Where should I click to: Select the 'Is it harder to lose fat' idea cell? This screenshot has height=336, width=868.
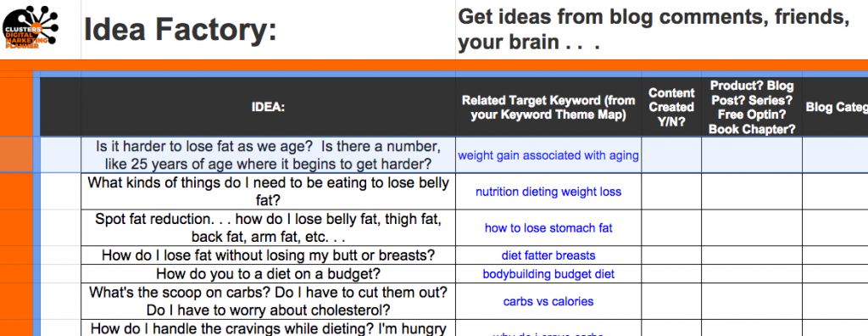pos(268,155)
